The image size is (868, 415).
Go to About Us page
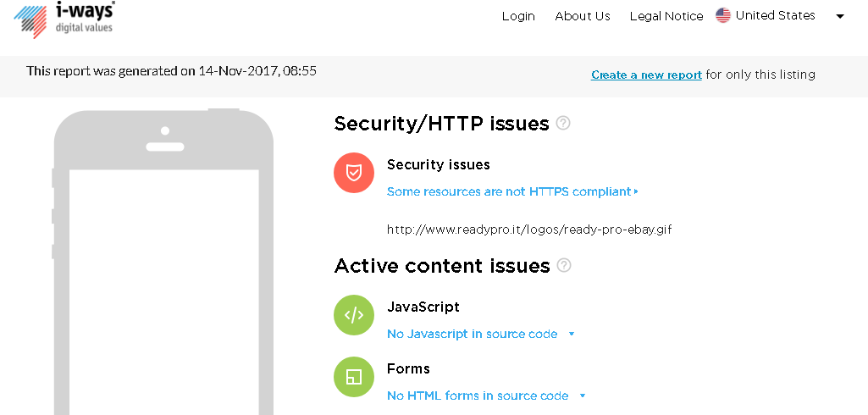click(x=583, y=16)
